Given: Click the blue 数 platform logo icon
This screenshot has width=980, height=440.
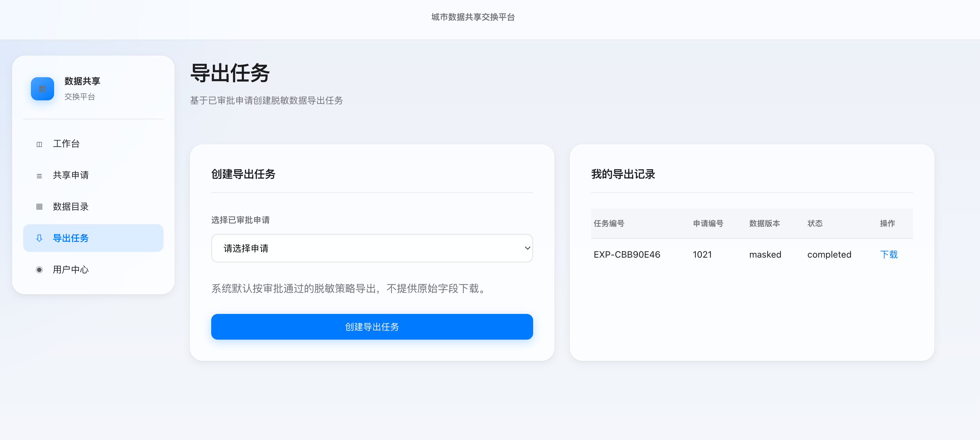Looking at the screenshot, I should click(42, 88).
